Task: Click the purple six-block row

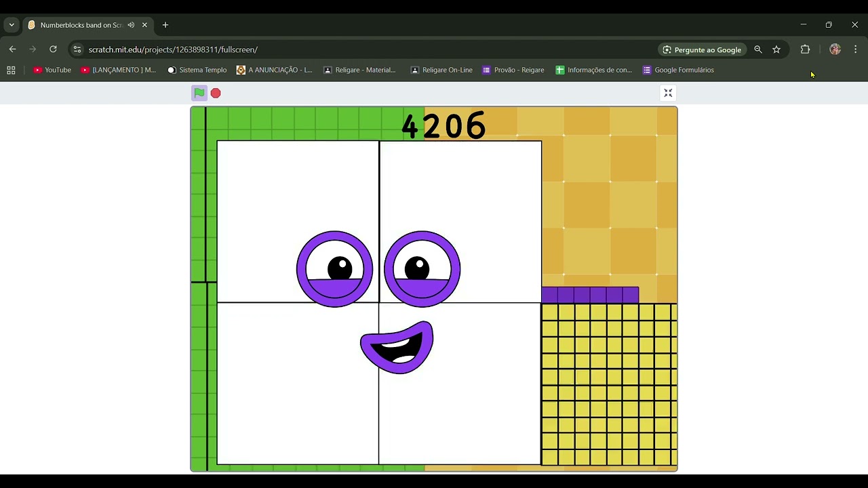Action: (x=590, y=295)
